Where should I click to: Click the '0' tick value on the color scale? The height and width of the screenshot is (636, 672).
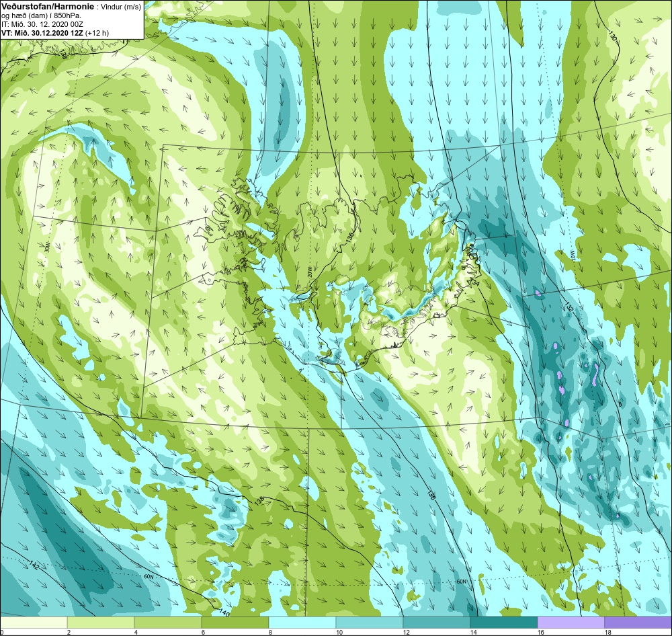pos(2,632)
